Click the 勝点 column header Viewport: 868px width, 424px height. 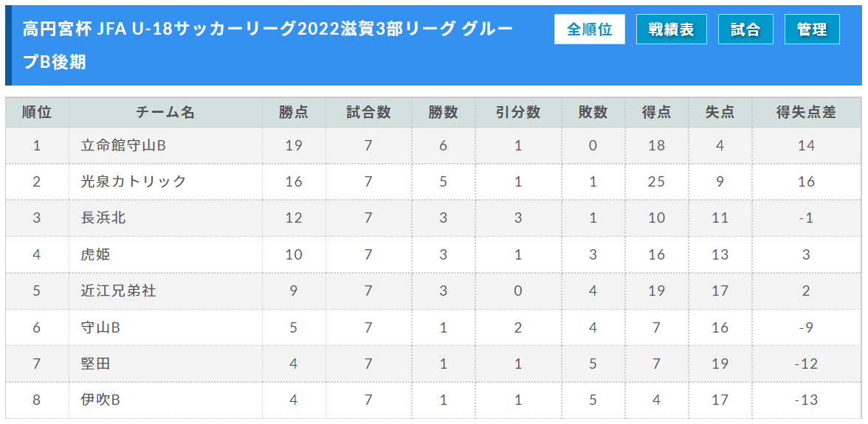pyautogui.click(x=294, y=112)
